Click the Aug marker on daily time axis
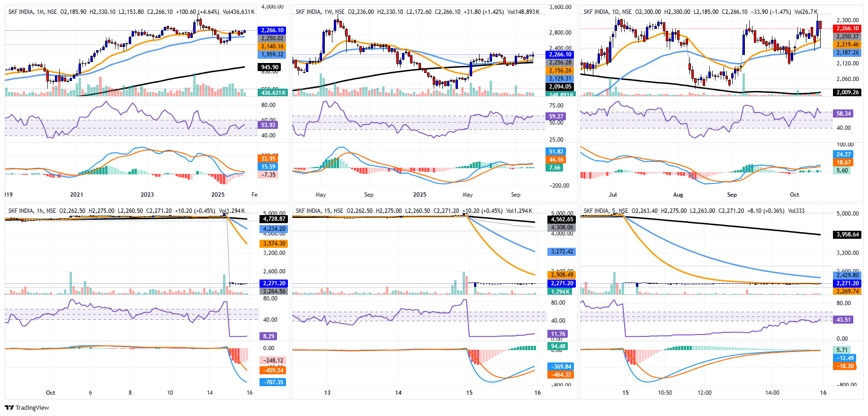 pos(678,195)
